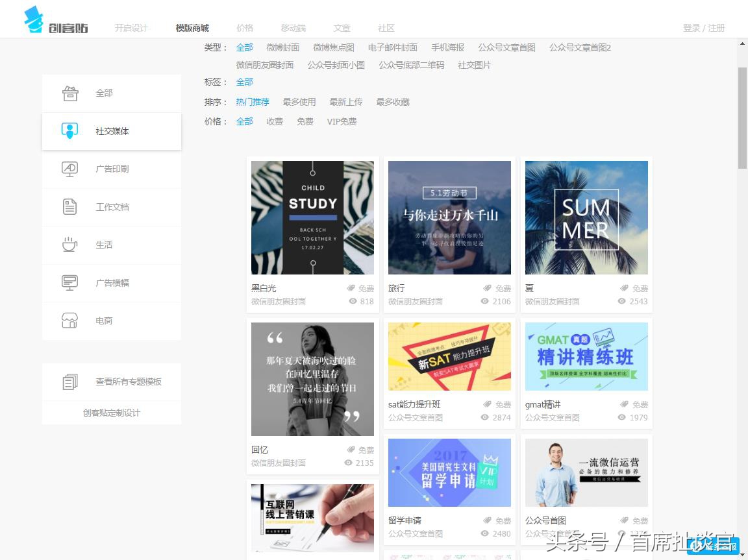Click the 登录 link
Screen dimensions: 748x560
tap(690, 28)
